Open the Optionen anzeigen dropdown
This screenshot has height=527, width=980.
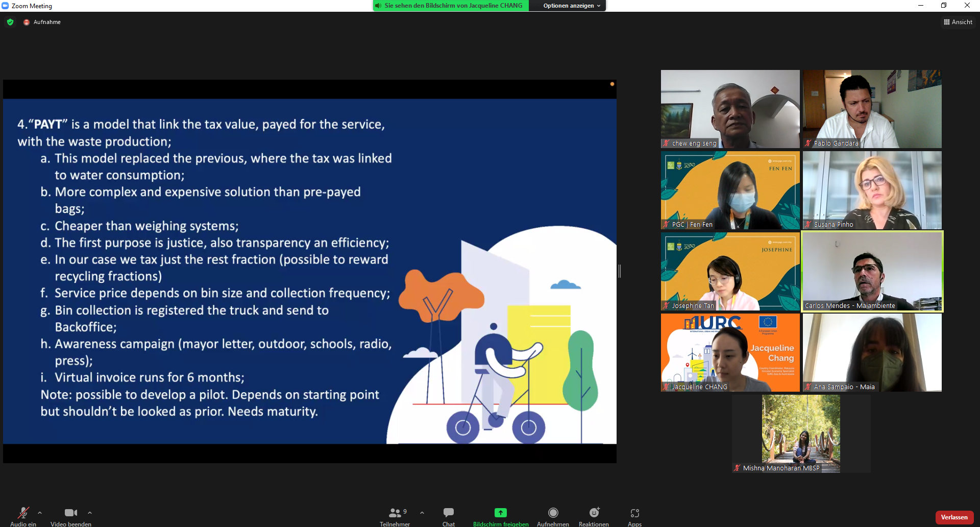[571, 6]
